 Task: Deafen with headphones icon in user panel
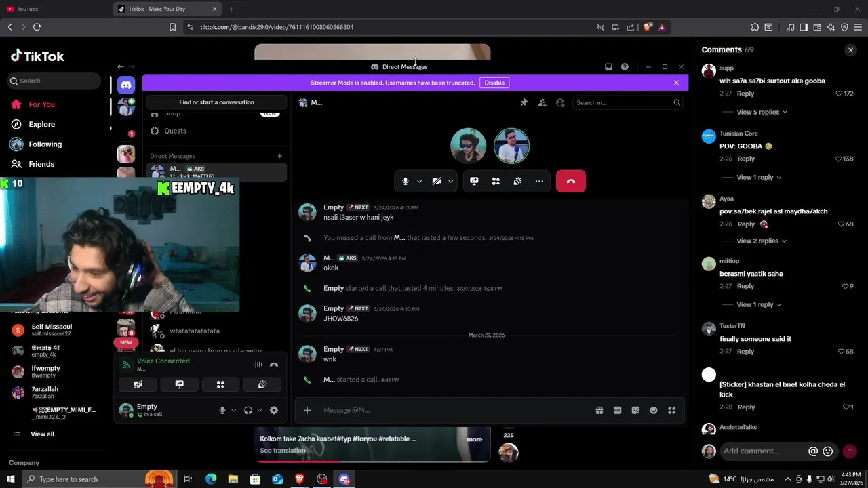point(248,410)
